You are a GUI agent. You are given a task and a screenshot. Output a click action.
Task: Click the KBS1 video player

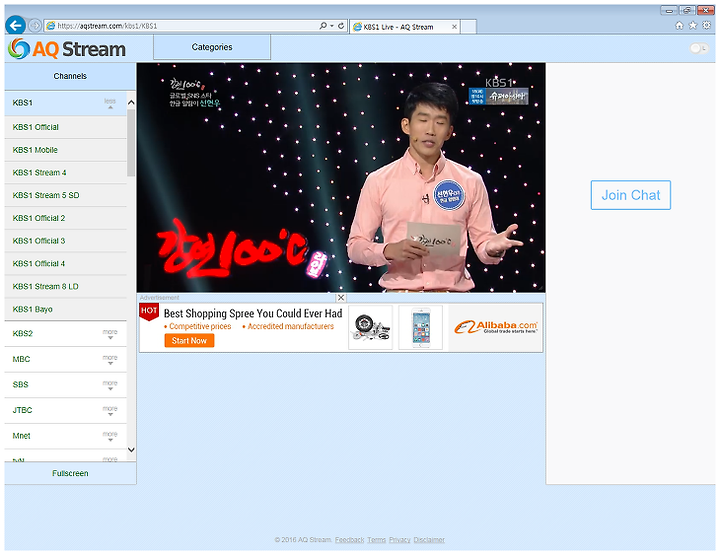(341, 177)
